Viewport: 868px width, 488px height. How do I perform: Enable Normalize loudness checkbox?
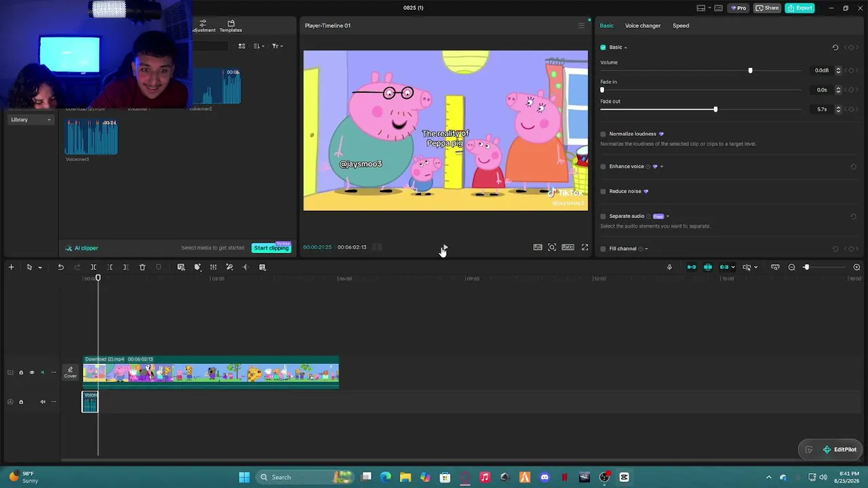point(603,134)
